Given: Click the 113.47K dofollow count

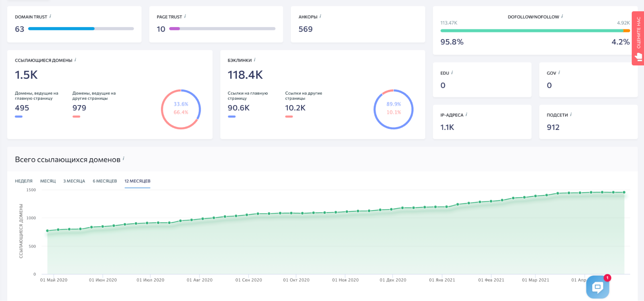Looking at the screenshot, I should click(x=449, y=23).
